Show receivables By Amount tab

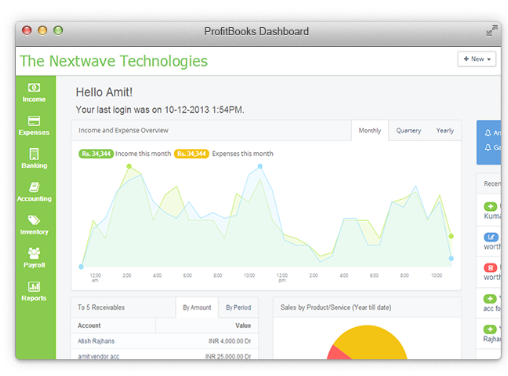point(197,307)
